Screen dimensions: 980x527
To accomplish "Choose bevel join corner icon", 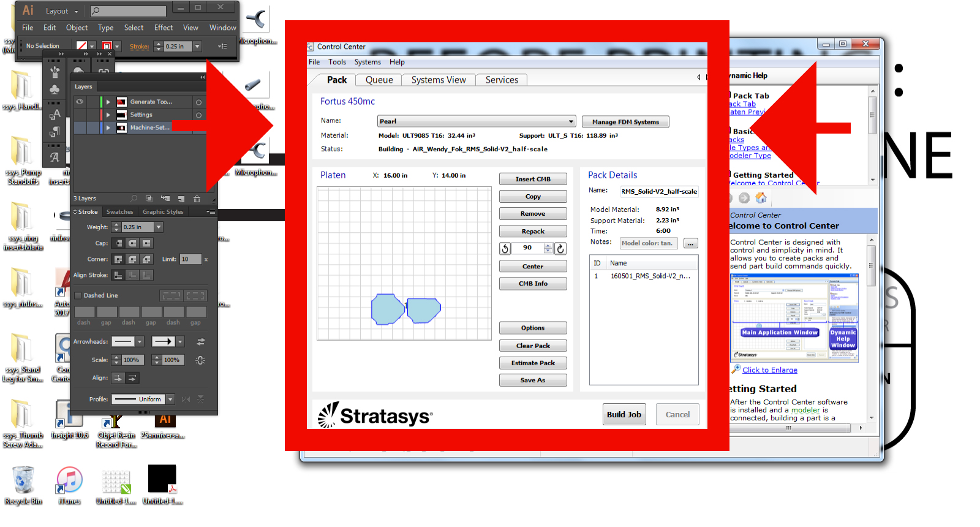I will click(146, 259).
